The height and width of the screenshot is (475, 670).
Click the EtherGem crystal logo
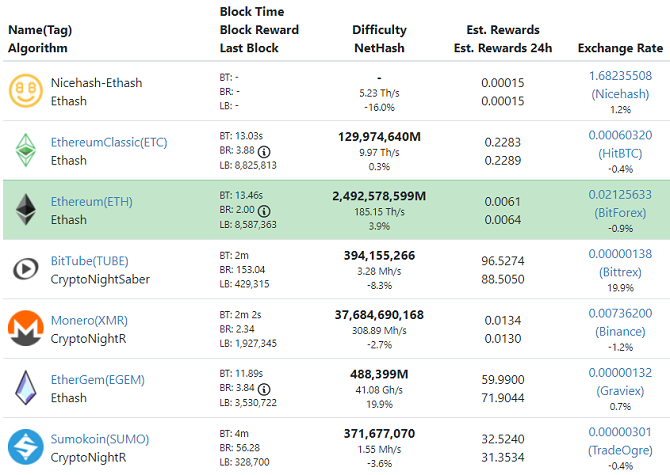pos(26,387)
